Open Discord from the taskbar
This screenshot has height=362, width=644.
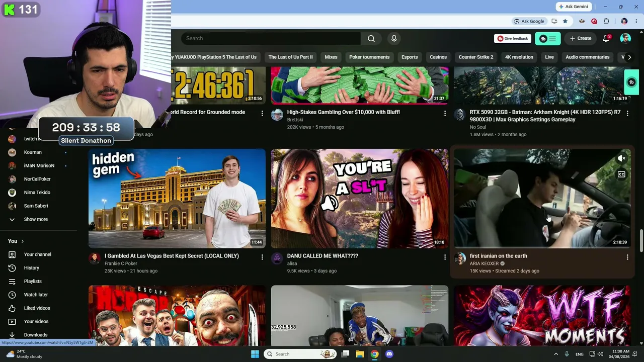pos(389,354)
